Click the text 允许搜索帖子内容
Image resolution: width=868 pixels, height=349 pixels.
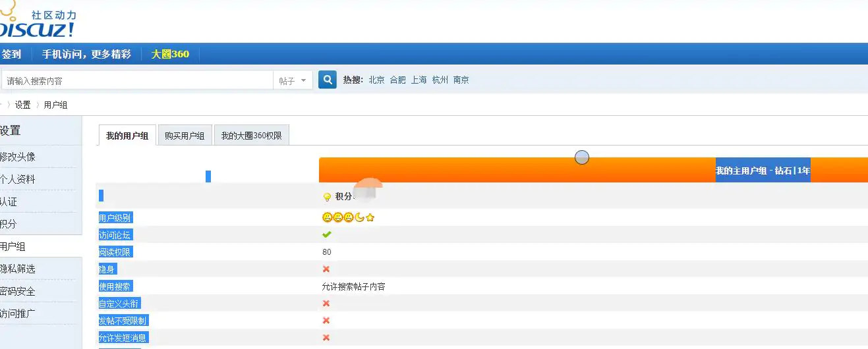pyautogui.click(x=353, y=286)
